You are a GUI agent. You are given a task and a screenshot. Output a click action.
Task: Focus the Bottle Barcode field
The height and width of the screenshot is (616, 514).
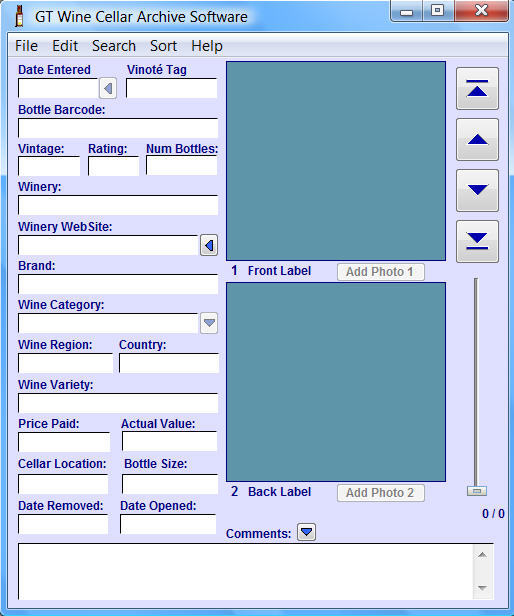click(x=118, y=128)
